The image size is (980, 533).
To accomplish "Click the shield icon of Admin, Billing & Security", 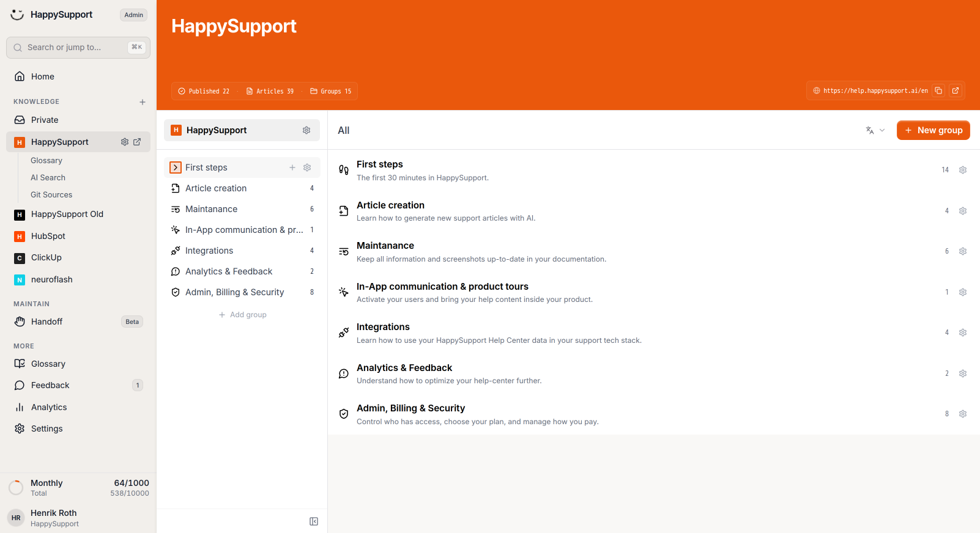I will point(344,414).
